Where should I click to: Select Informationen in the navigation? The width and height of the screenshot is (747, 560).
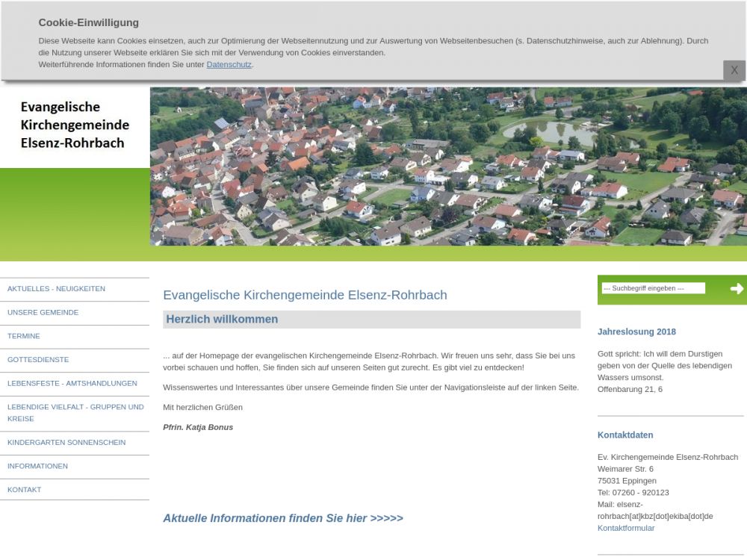37,466
